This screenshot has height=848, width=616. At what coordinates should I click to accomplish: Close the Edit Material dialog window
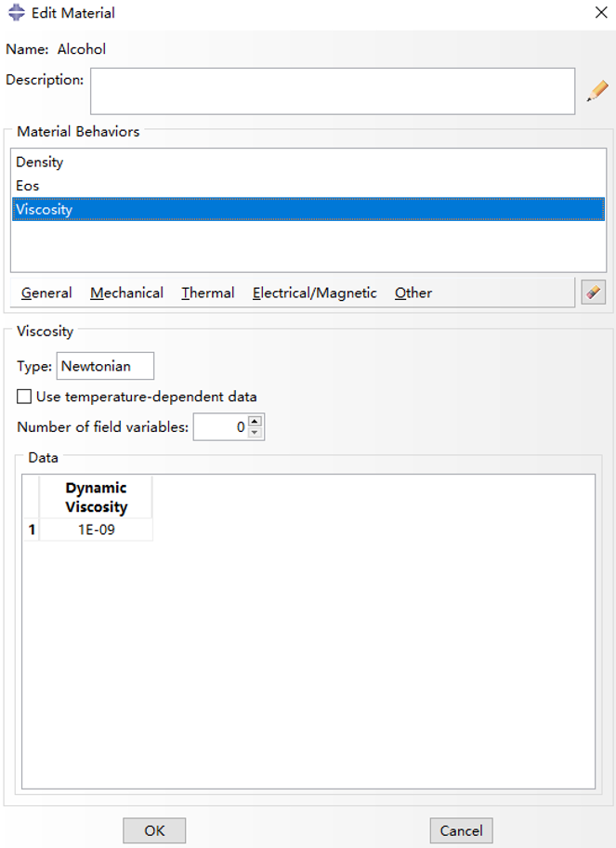pos(600,13)
